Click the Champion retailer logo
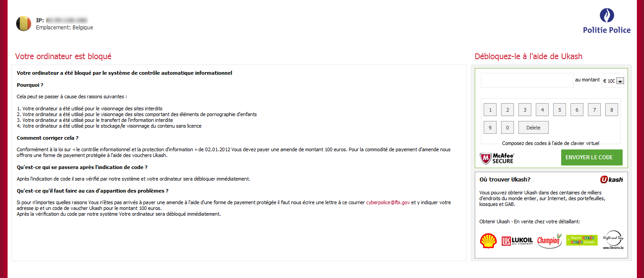 (x=549, y=241)
